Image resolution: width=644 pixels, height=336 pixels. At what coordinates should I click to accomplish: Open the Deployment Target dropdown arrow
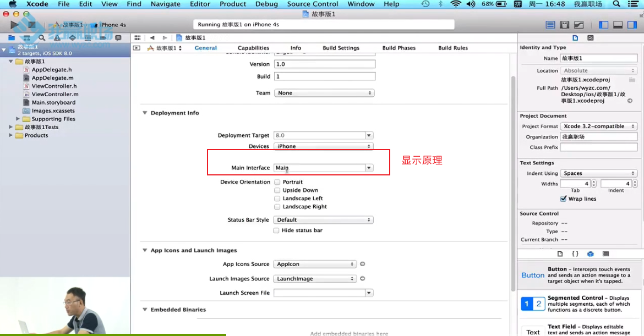tap(369, 135)
